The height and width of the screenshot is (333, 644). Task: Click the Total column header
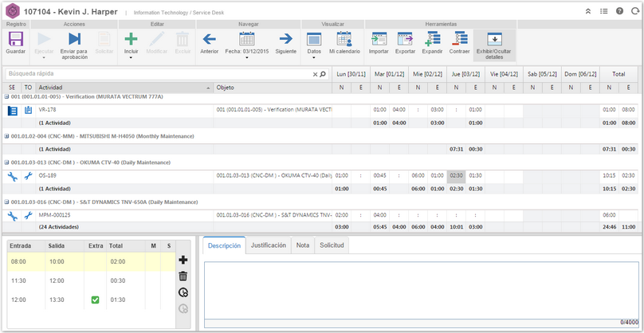(x=618, y=74)
